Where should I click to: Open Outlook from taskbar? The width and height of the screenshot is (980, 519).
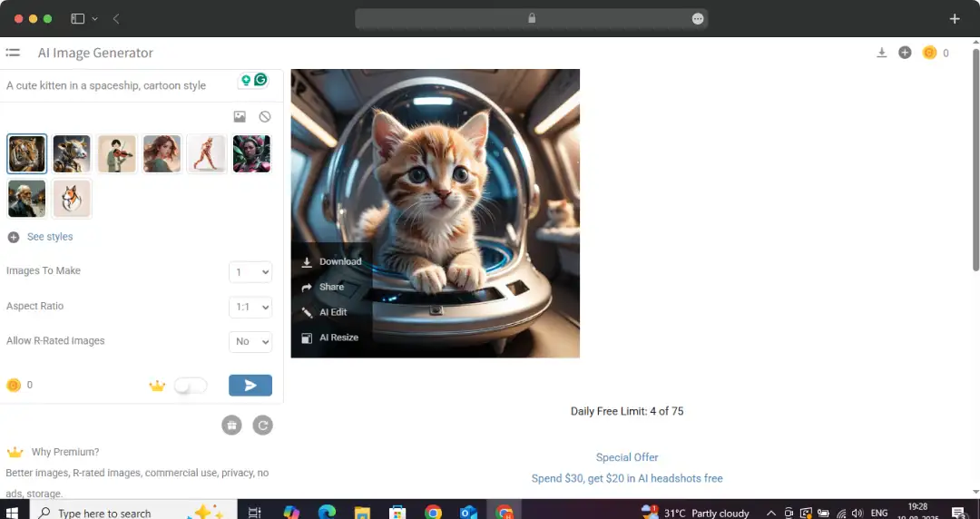[x=468, y=512]
